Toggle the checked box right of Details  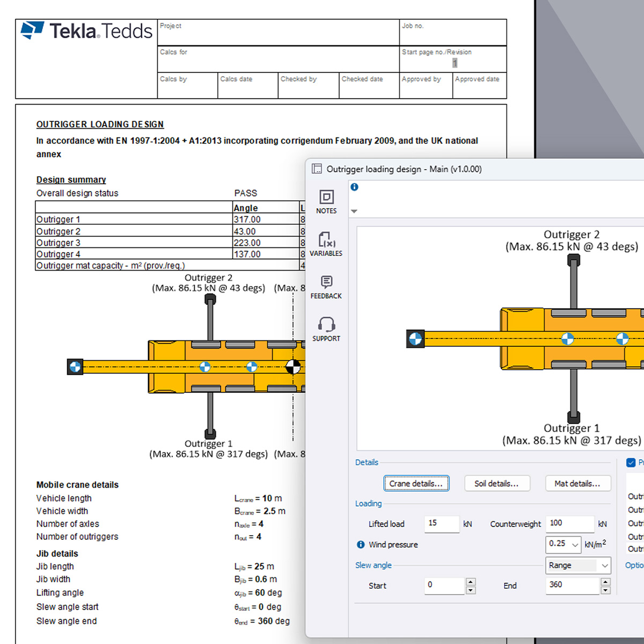[631, 463]
